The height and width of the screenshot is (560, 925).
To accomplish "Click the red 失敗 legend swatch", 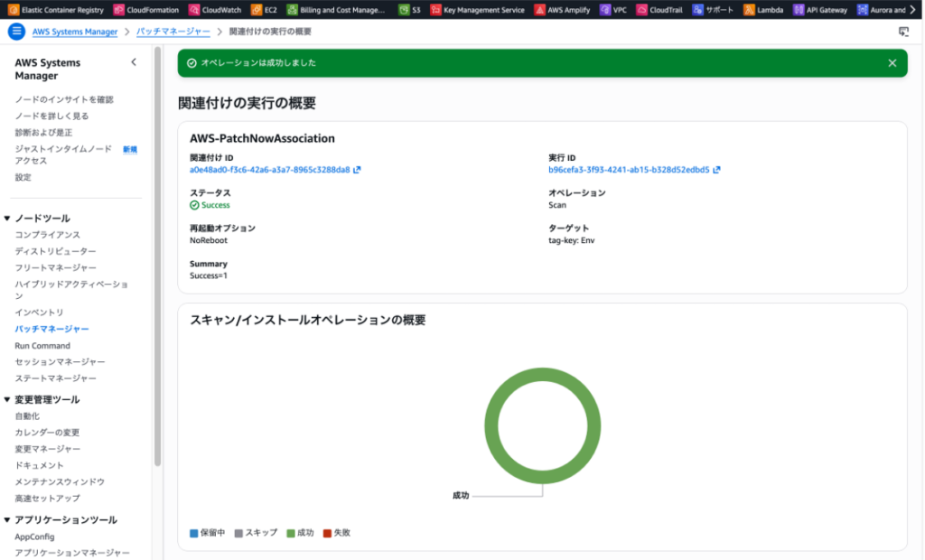I will [327, 534].
